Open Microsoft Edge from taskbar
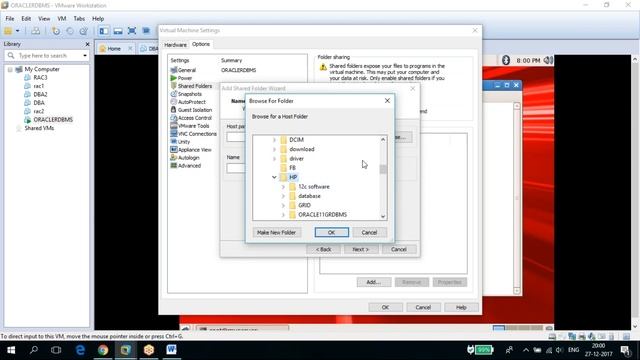Viewport: 640px width, 360px height. pyautogui.click(x=80, y=350)
